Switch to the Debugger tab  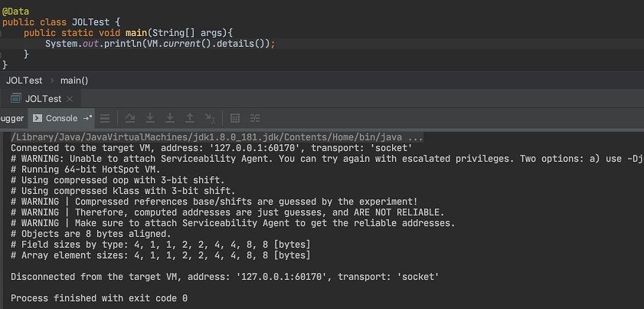click(x=12, y=118)
